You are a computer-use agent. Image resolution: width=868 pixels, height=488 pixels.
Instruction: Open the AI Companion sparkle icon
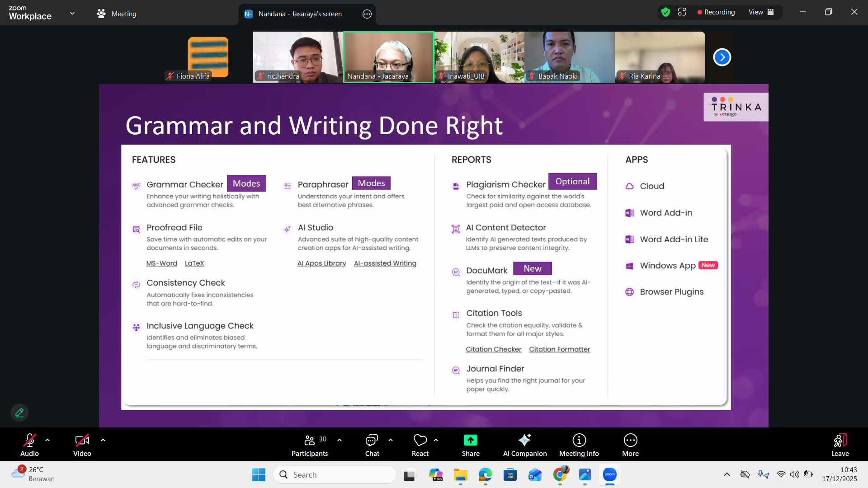pos(524,440)
